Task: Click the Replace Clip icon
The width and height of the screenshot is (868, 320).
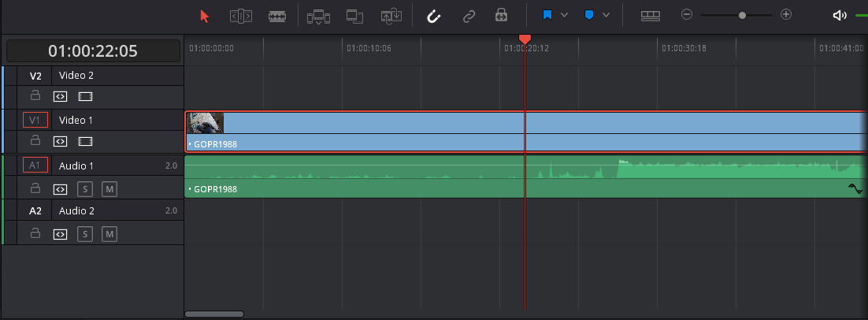Action: pyautogui.click(x=392, y=16)
